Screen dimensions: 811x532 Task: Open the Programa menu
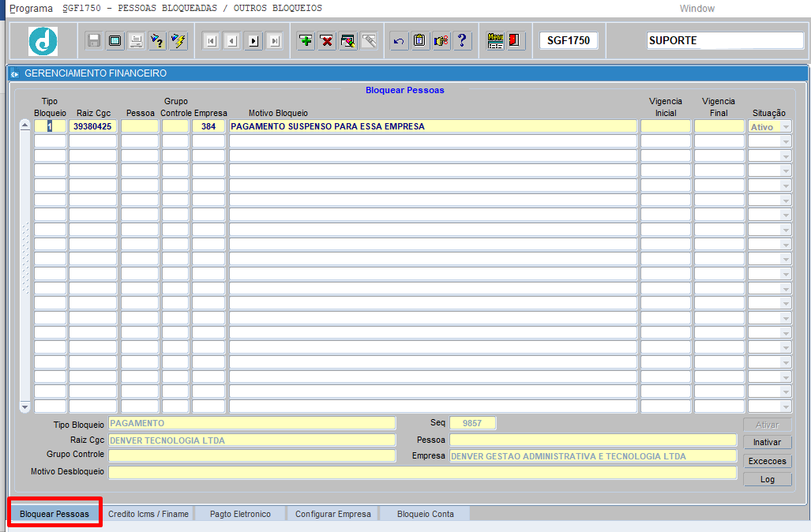tap(31, 9)
